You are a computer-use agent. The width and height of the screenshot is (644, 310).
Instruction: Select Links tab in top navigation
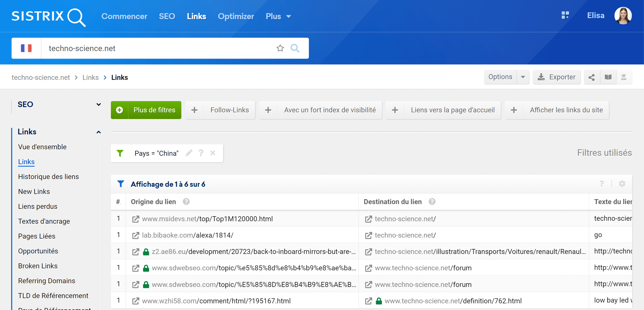(x=196, y=16)
